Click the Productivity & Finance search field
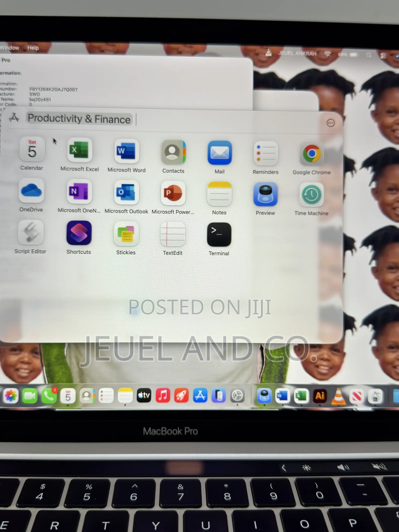The height and width of the screenshot is (532, 399). click(x=79, y=119)
